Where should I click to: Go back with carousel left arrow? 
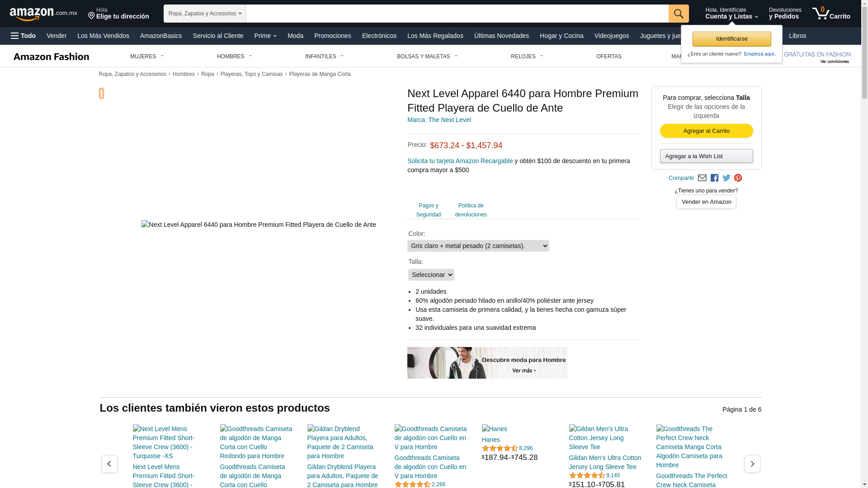[109, 464]
